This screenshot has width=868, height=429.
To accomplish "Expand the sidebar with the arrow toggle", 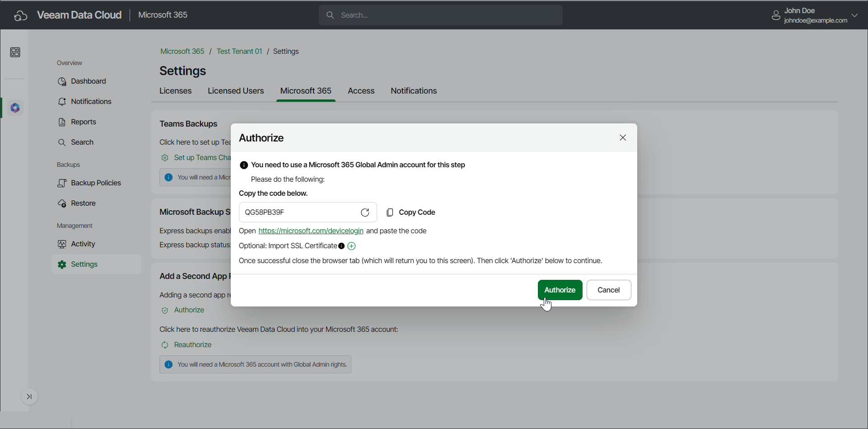I will click(x=29, y=397).
